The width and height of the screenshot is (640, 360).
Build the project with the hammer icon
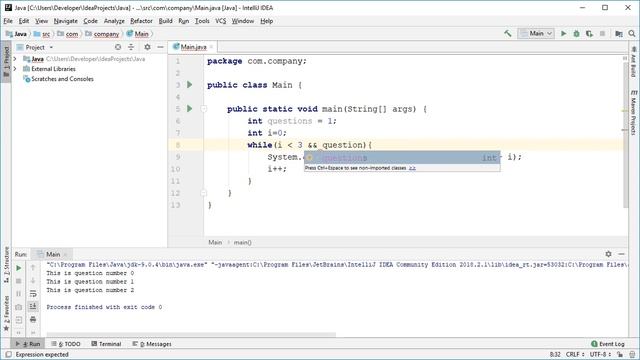pyautogui.click(x=508, y=33)
